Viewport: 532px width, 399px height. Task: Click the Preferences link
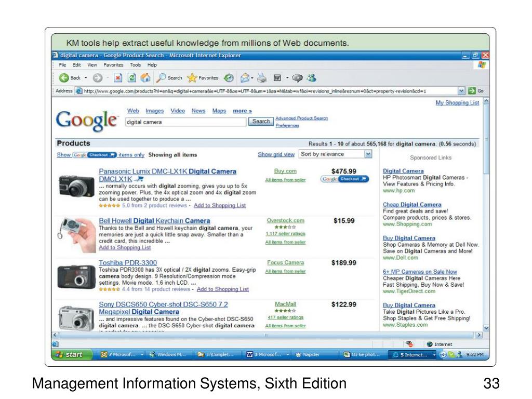point(287,126)
